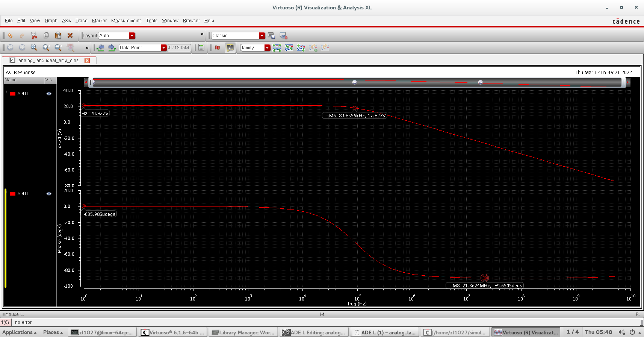The height and width of the screenshot is (337, 644).
Task: Click the zoom fit magnifier icon
Action: click(x=34, y=47)
